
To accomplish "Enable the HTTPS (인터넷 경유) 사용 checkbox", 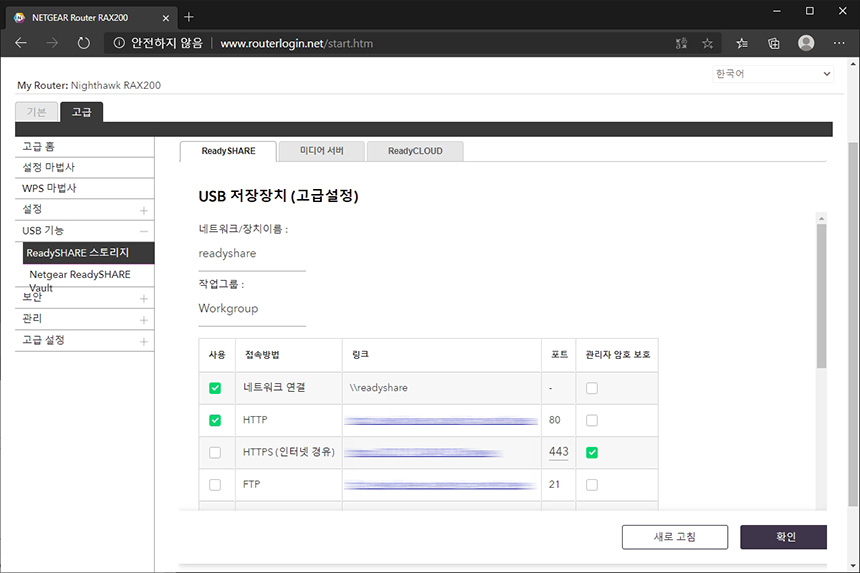I will [x=215, y=452].
